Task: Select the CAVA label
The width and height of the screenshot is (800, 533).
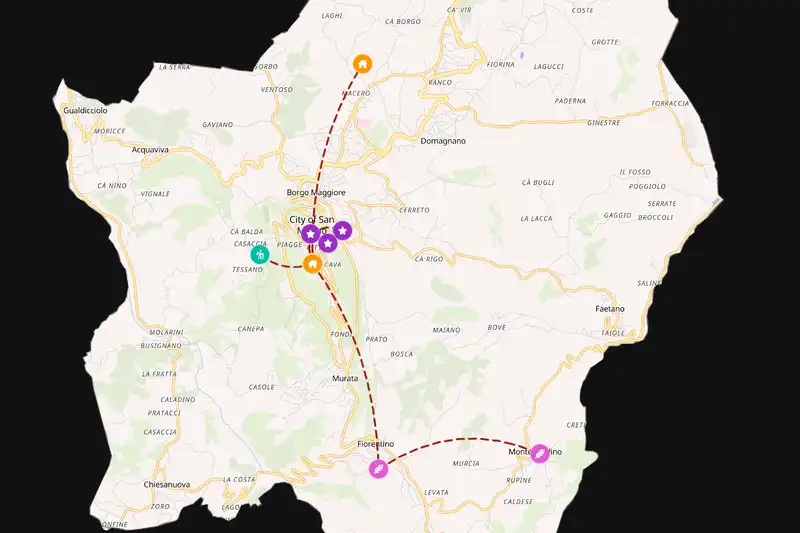Action: click(x=333, y=264)
